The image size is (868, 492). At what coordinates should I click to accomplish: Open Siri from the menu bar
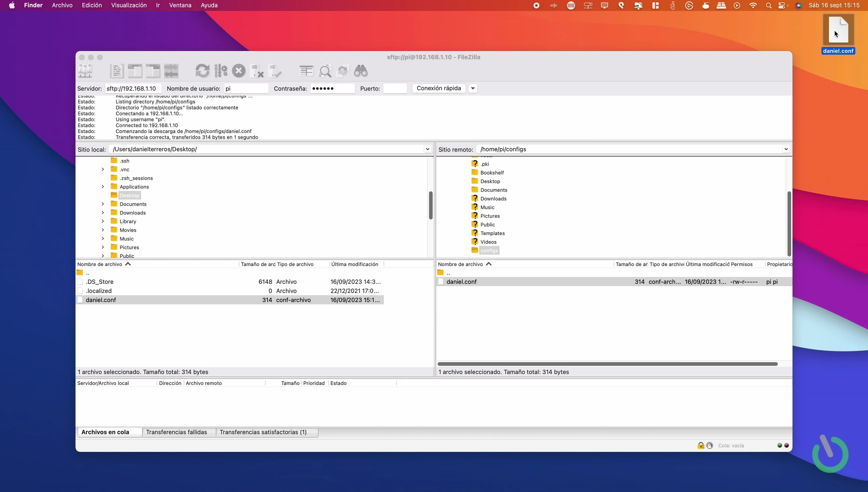(798, 6)
